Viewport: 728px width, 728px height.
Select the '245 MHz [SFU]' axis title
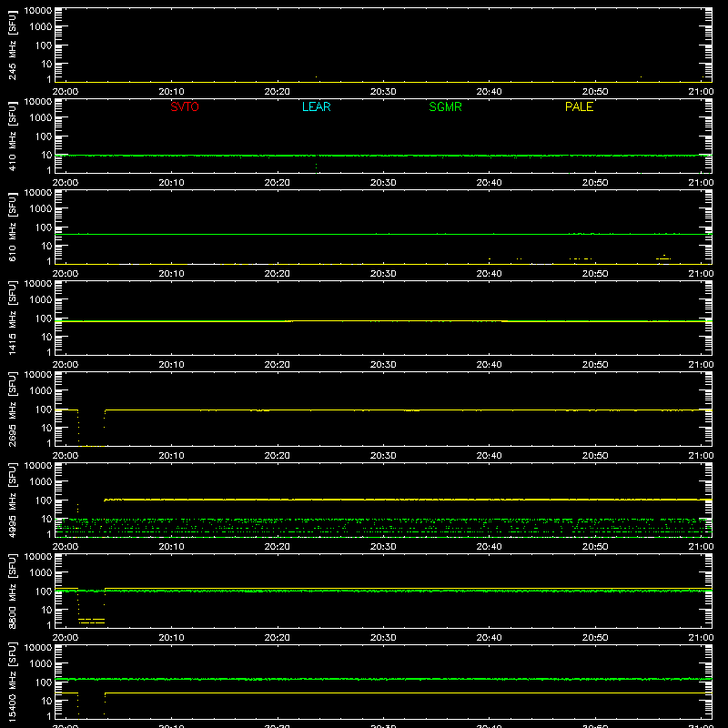12,45
